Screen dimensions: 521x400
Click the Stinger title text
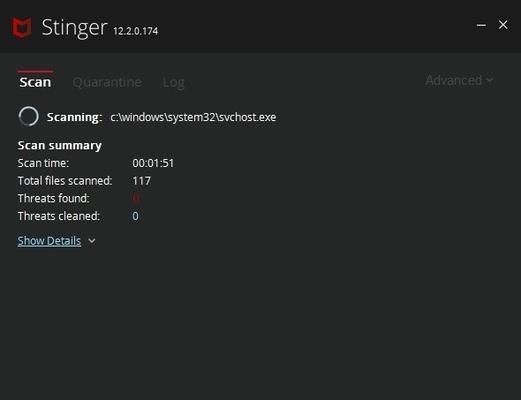(74, 27)
